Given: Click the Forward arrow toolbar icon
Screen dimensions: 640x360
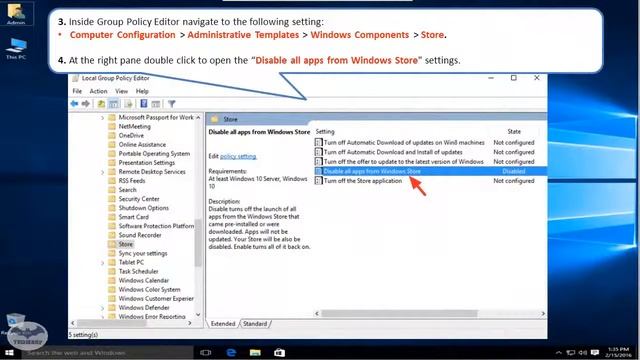Looking at the screenshot, I should point(86,104).
